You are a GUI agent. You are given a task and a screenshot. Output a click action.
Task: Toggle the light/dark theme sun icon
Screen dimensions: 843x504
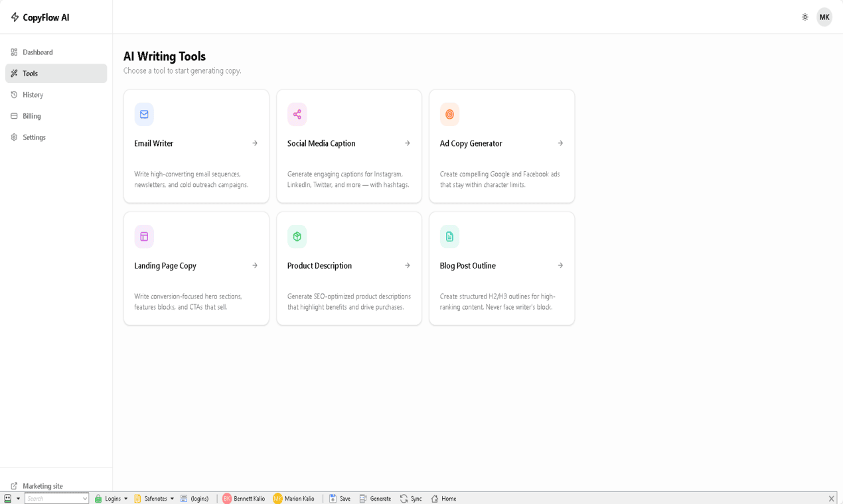point(805,17)
